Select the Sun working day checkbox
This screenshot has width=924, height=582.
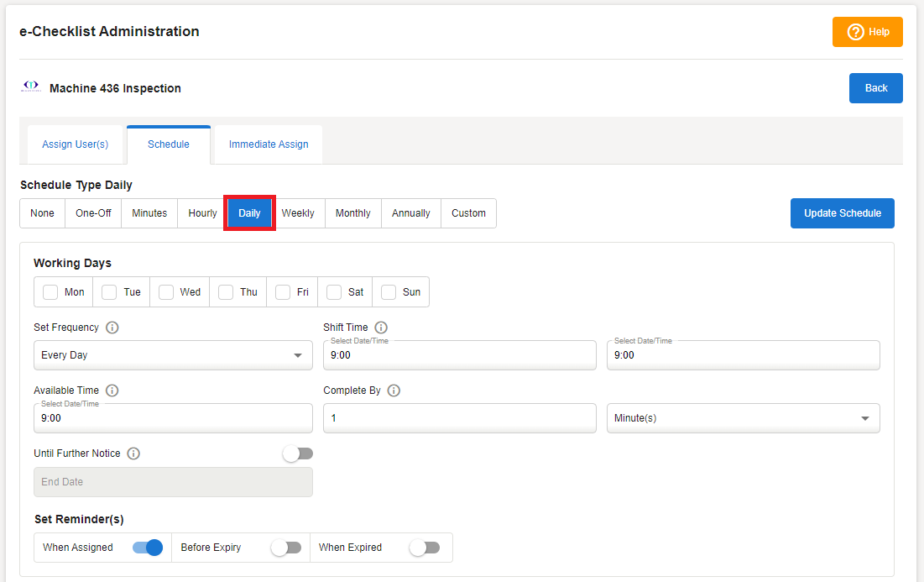point(389,292)
